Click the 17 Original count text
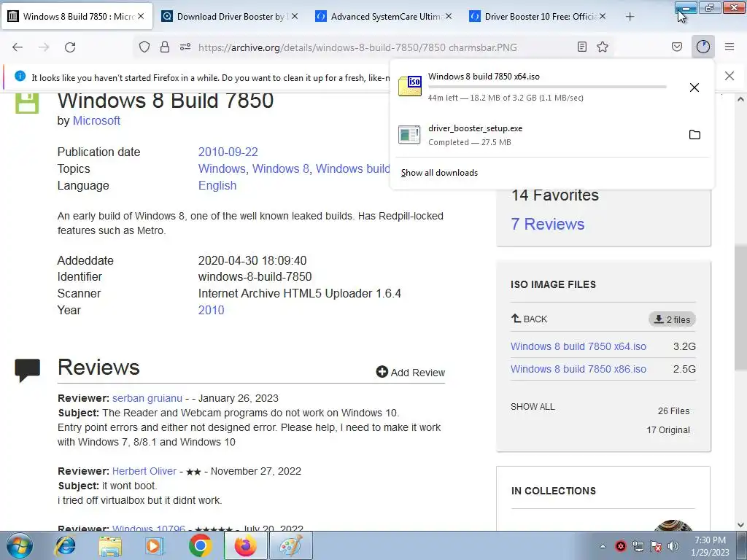Screen dimensions: 747x560 (668, 430)
